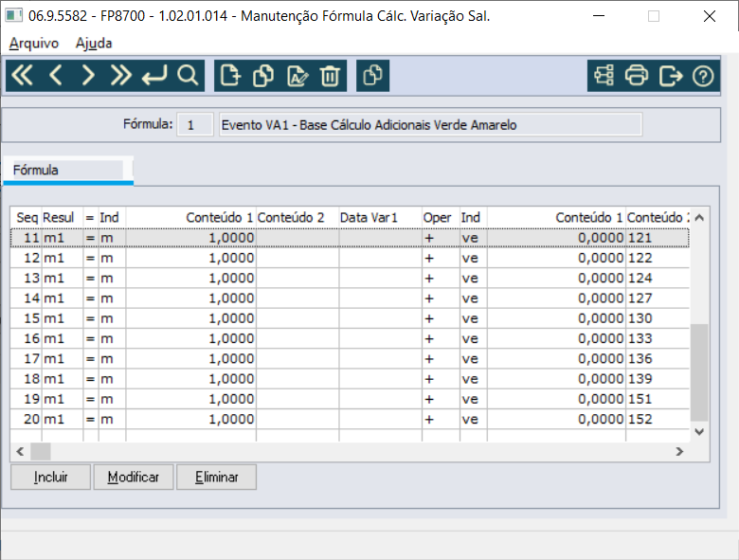Select row with Seq 14
Screen dimensions: 739x560
point(350,298)
